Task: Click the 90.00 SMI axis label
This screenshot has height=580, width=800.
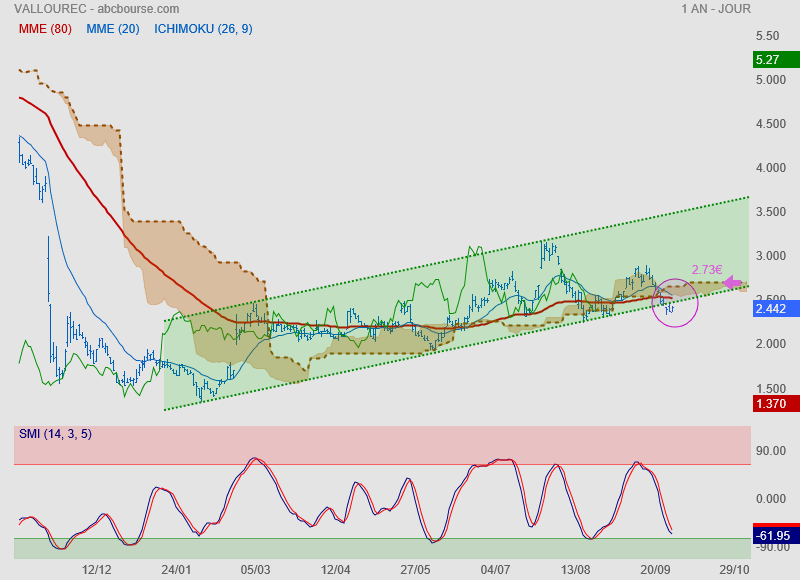Action: (x=771, y=451)
